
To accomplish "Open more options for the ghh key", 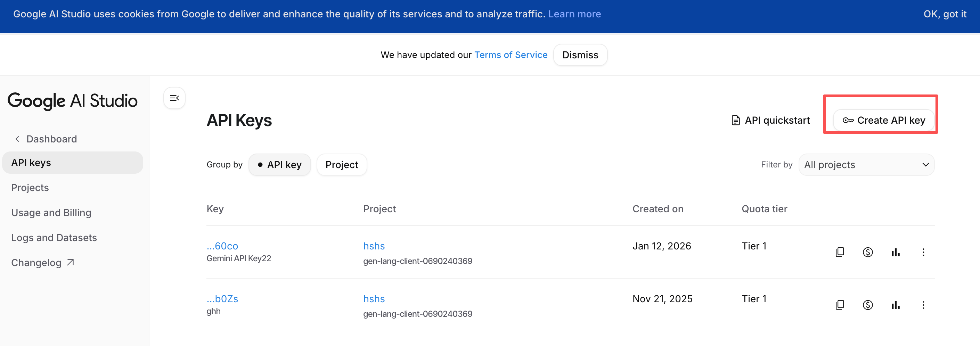I will pyautogui.click(x=923, y=305).
